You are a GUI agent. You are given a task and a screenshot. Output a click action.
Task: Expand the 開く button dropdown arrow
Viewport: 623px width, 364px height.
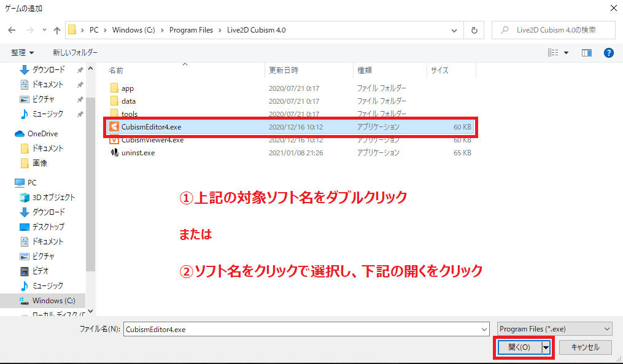(546, 347)
